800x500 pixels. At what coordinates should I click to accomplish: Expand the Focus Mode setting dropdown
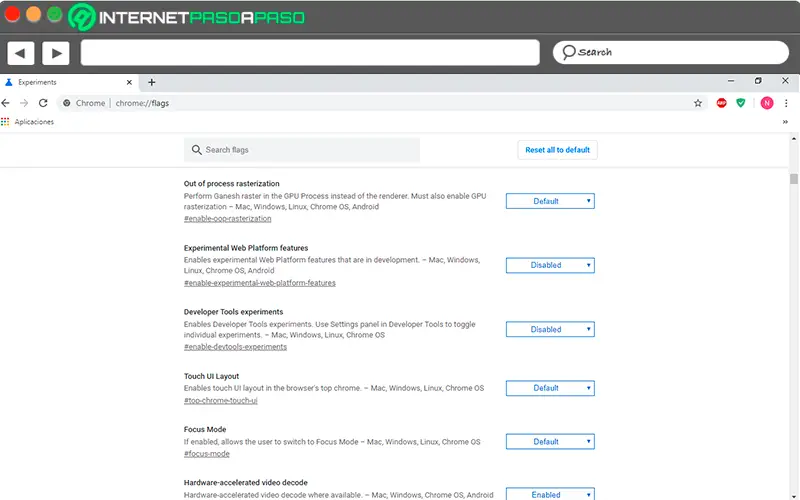pyautogui.click(x=550, y=441)
